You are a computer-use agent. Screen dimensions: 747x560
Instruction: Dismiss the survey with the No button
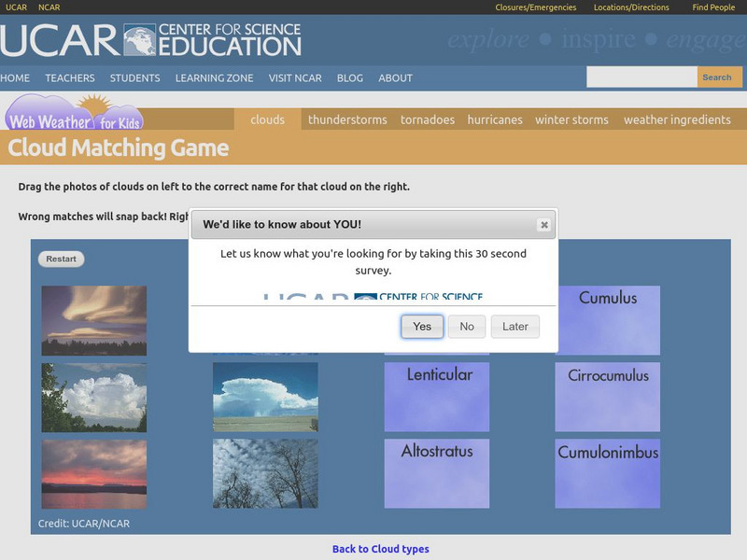[466, 327]
